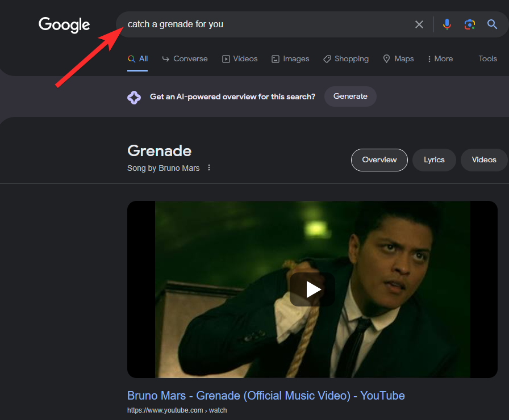Start voice search with microphone icon

tap(447, 24)
